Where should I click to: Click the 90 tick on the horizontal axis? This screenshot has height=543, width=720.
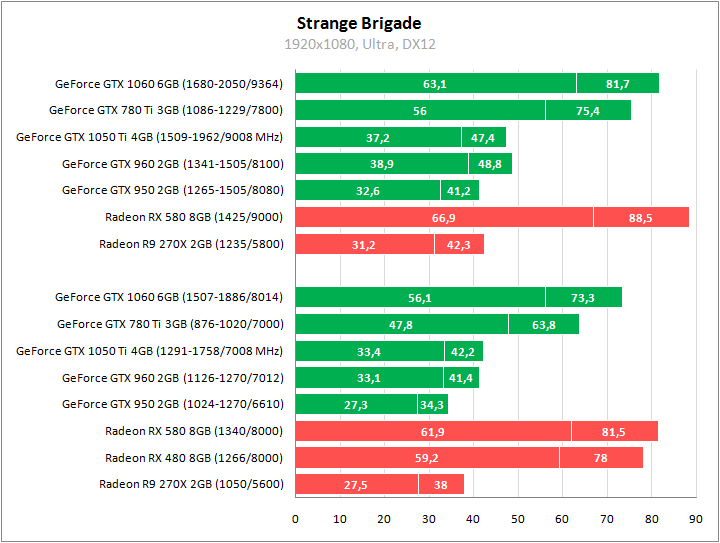click(x=696, y=520)
